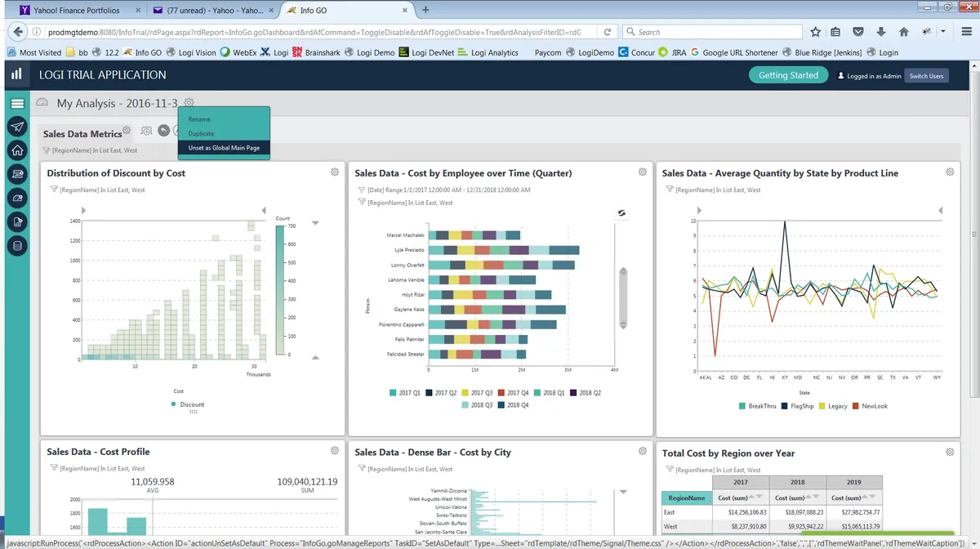This screenshot has height=549, width=980.
Task: Go to Home via the sidebar icon
Action: (17, 150)
